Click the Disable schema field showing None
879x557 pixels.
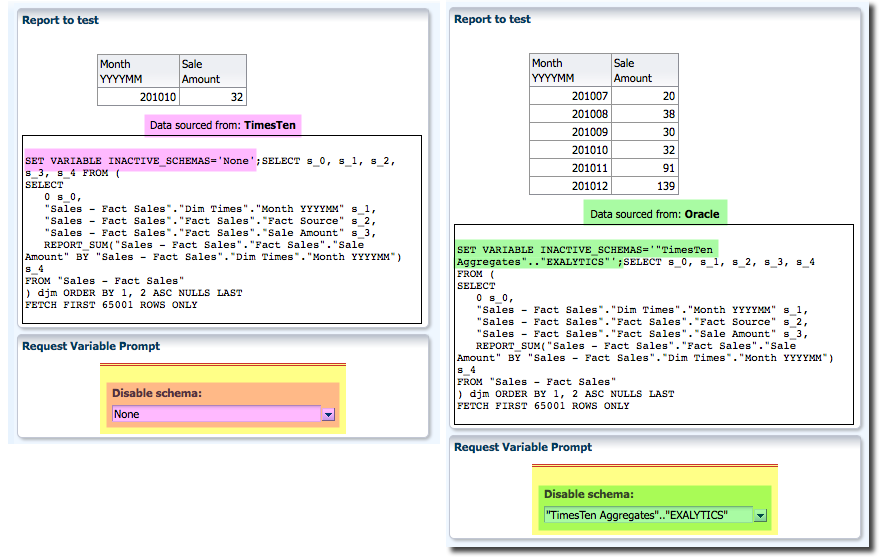point(215,414)
